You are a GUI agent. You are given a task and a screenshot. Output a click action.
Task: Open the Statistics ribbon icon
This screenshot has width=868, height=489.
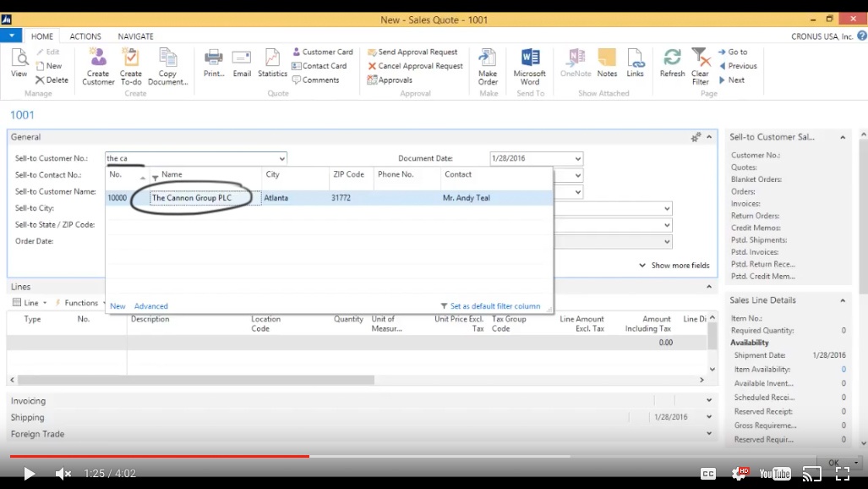(272, 63)
